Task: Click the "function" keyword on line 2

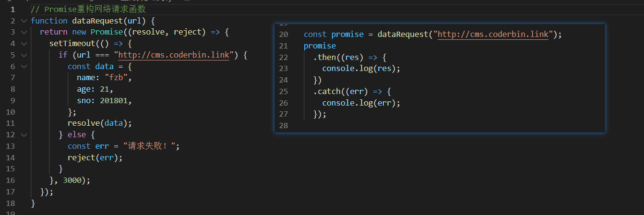Action: 49,21
